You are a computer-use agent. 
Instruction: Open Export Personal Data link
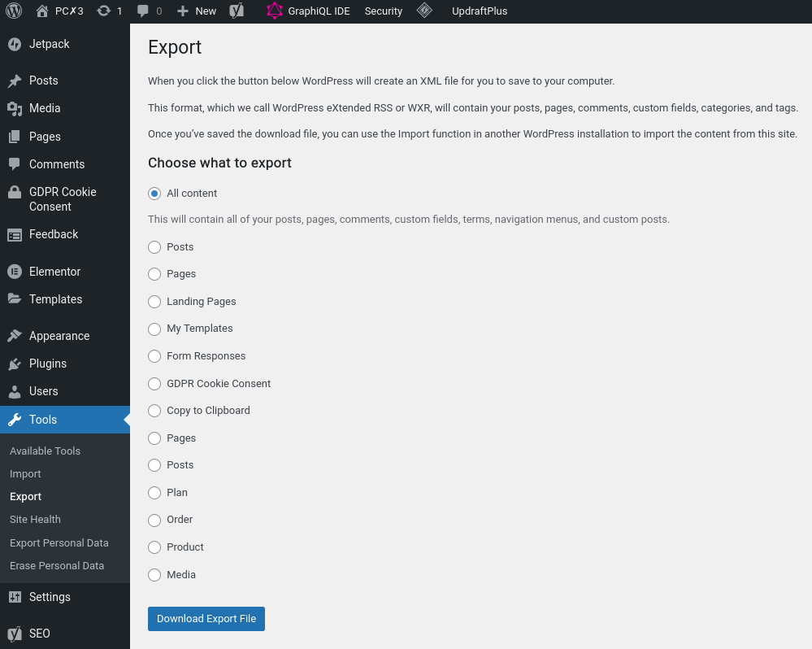click(59, 542)
